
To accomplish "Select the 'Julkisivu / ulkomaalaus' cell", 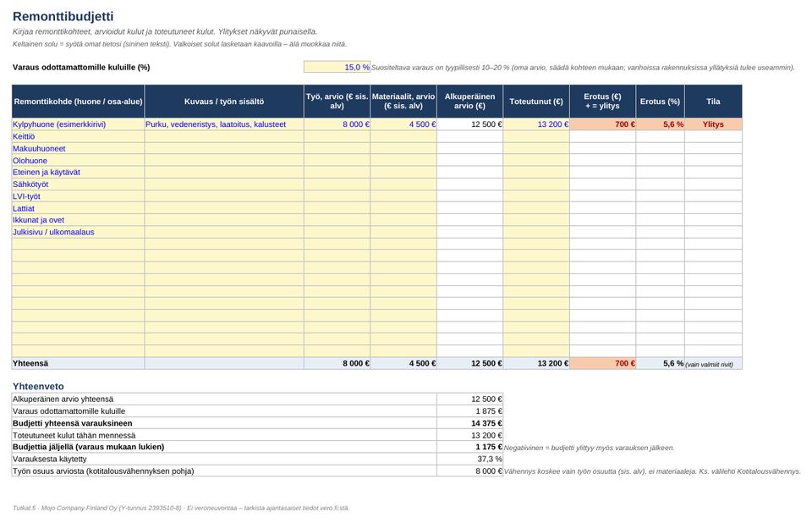I will pyautogui.click(x=78, y=232).
